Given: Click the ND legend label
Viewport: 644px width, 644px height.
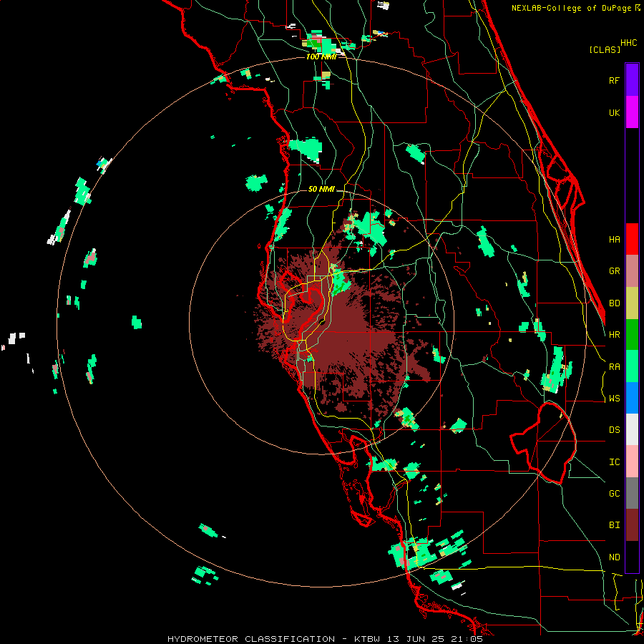Looking at the screenshot, I should (x=615, y=557).
